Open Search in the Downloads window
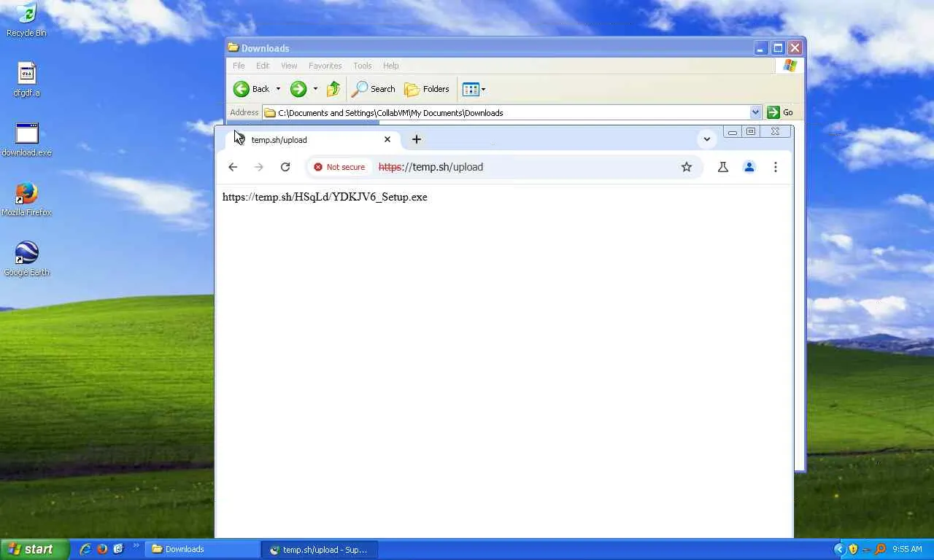Image resolution: width=934 pixels, height=560 pixels. click(x=373, y=89)
